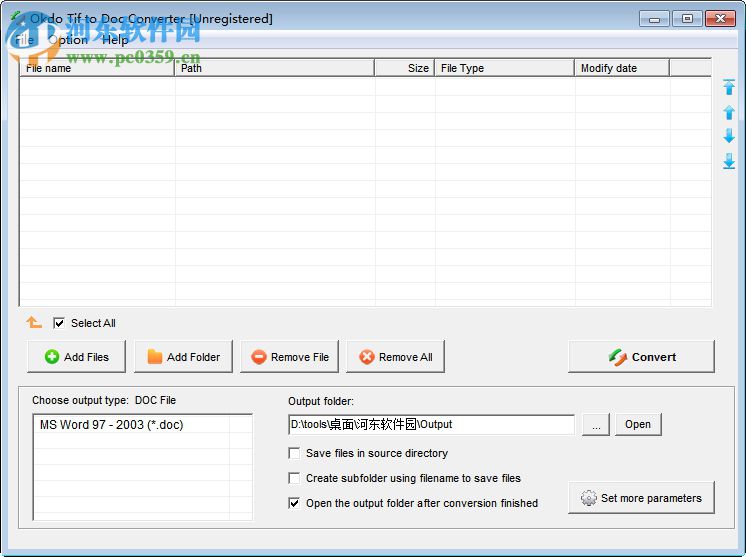Disable Open the output folder after conversion
746x557 pixels.
point(294,503)
